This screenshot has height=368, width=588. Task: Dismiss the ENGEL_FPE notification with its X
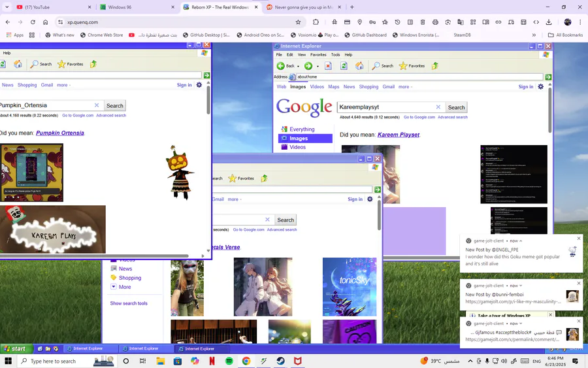tap(579, 239)
